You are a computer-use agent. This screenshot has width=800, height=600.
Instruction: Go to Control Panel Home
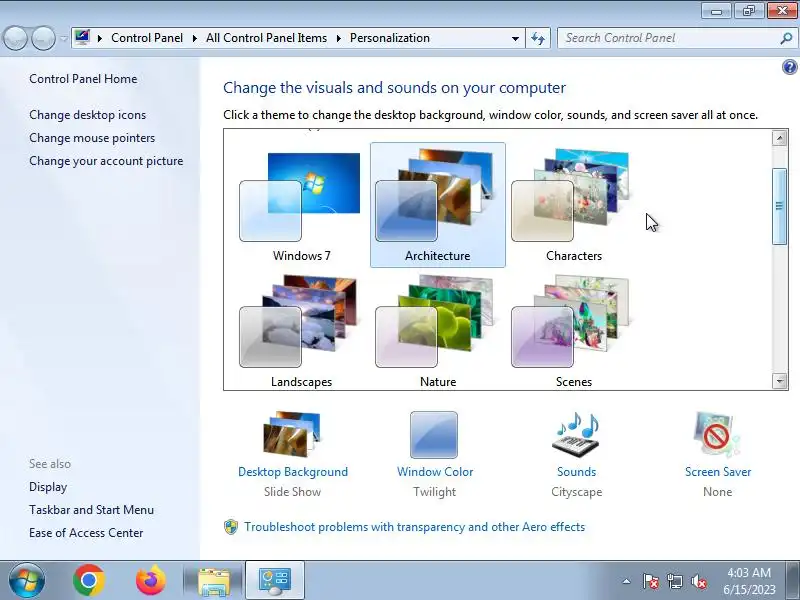coord(83,79)
